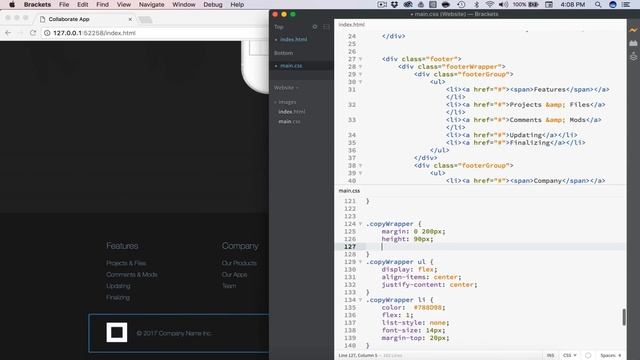Open the Edit menu
The image size is (640, 360).
[82, 4]
